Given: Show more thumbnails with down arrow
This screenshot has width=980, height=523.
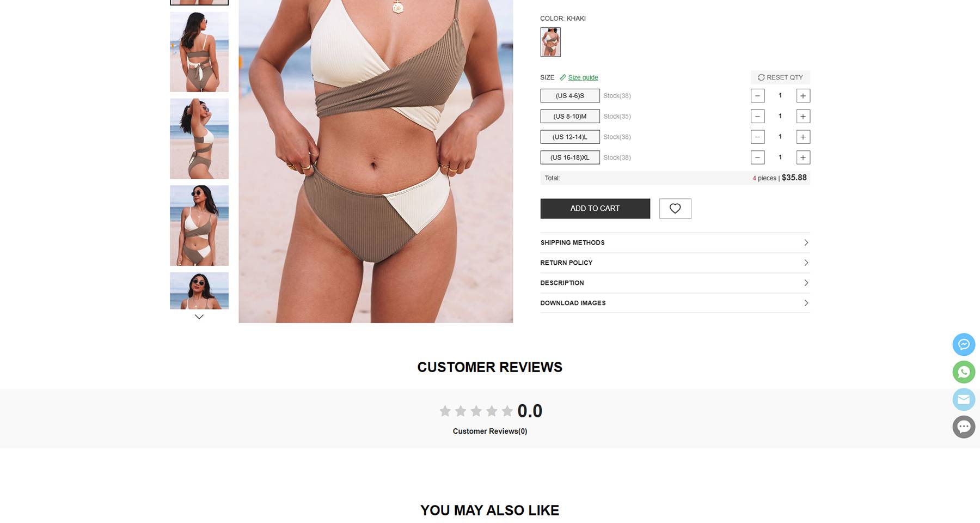Looking at the screenshot, I should click(199, 317).
